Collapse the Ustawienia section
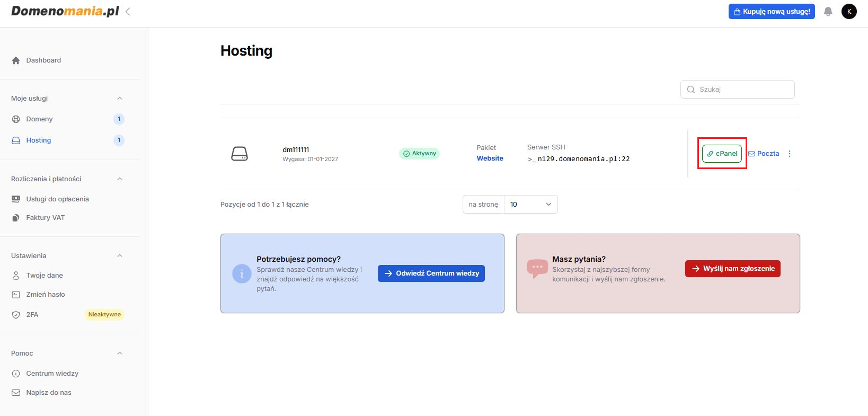Viewport: 868px width, 416px height. [120, 256]
